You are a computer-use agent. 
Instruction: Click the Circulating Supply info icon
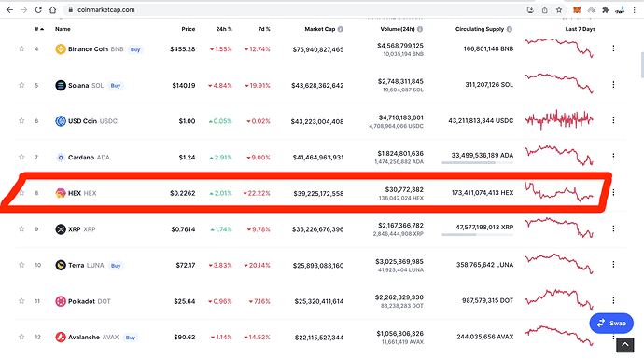tap(510, 29)
